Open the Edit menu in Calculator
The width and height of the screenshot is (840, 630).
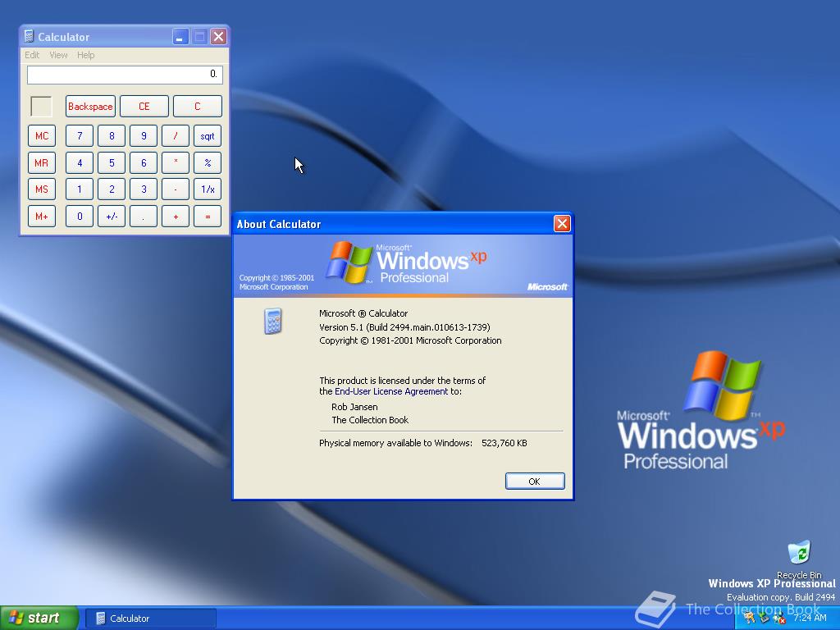click(x=32, y=55)
